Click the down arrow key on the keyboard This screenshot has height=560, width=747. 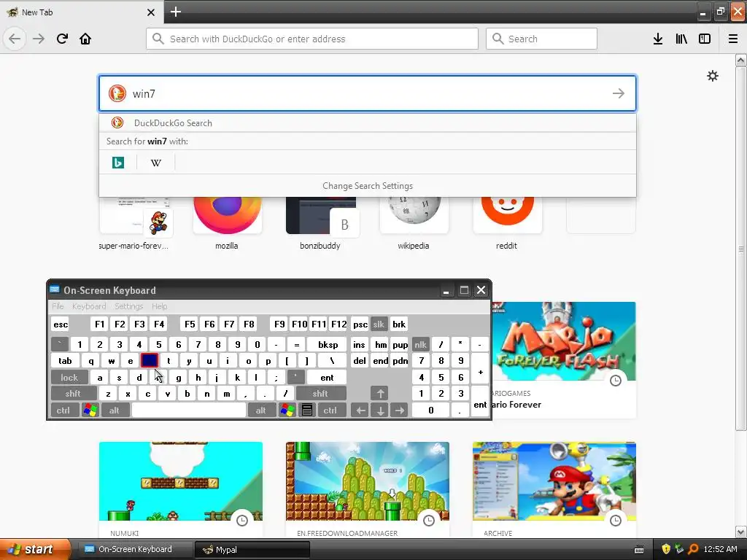380,410
